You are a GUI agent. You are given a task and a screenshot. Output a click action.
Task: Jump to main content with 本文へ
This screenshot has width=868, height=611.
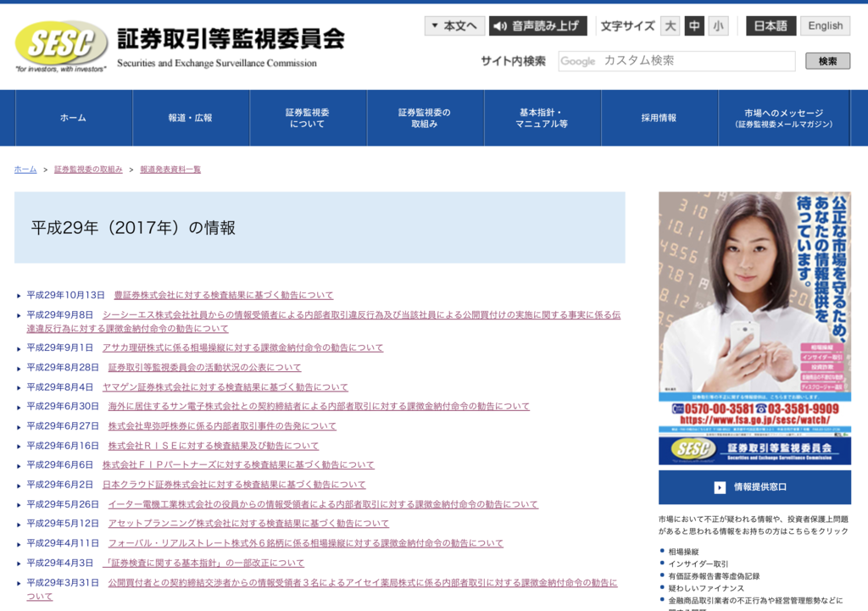454,26
